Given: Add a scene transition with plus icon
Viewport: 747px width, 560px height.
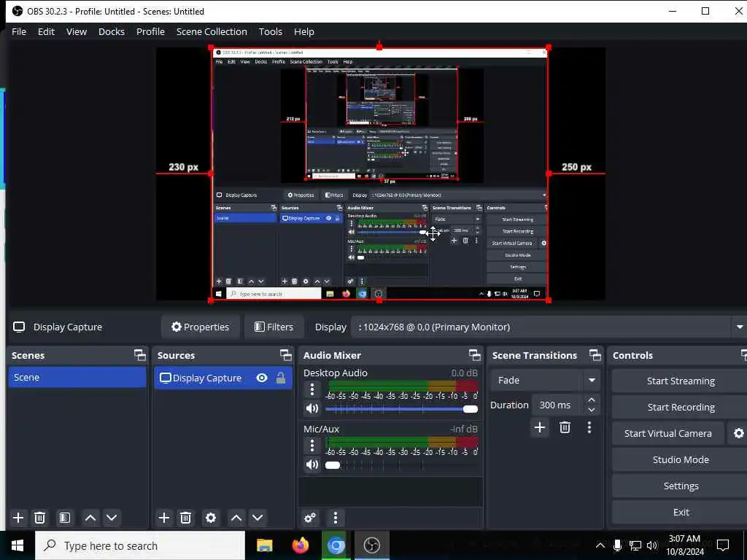Looking at the screenshot, I should coord(540,427).
